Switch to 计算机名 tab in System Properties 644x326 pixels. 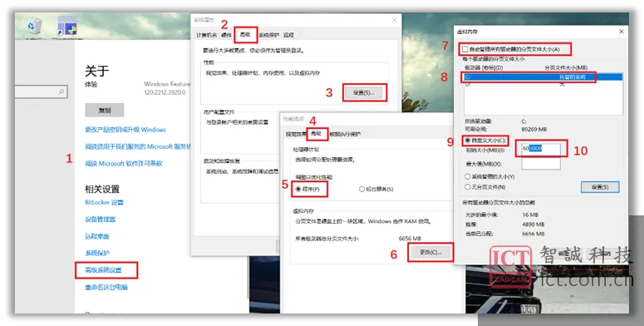click(x=207, y=35)
